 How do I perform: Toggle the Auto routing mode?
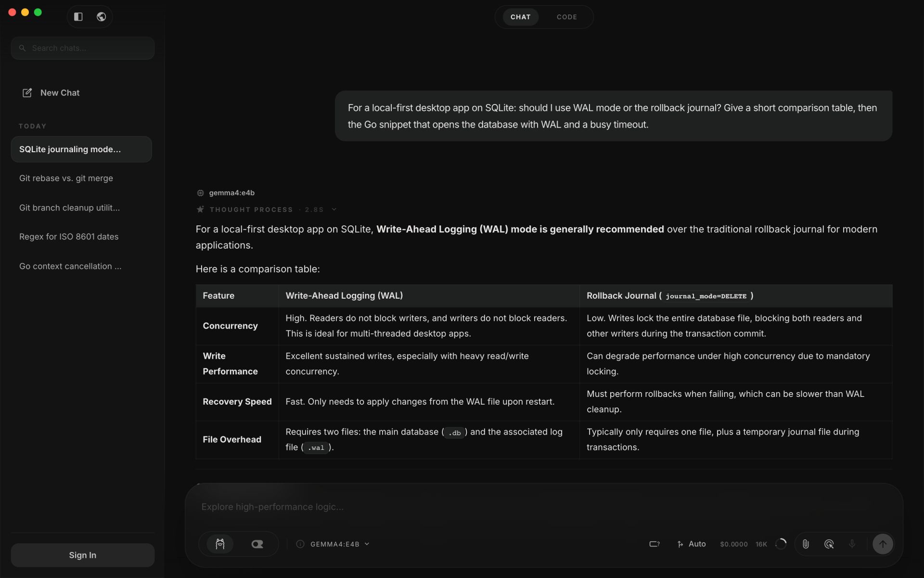point(692,544)
